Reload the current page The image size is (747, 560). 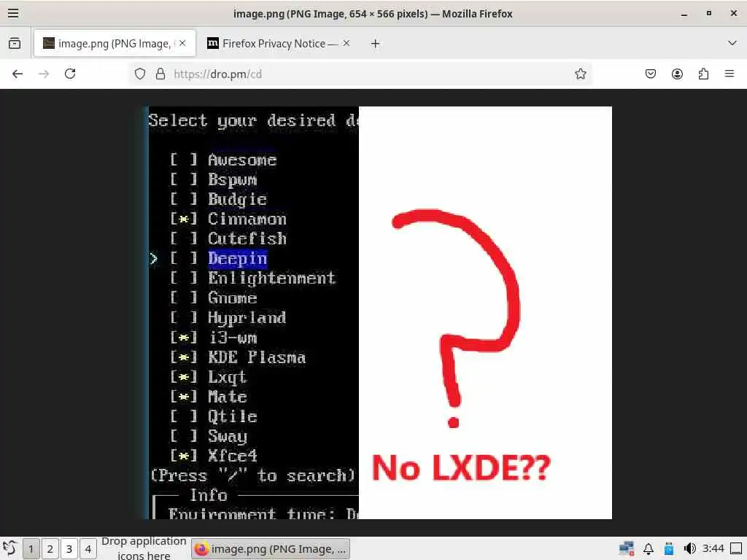pyautogui.click(x=70, y=74)
